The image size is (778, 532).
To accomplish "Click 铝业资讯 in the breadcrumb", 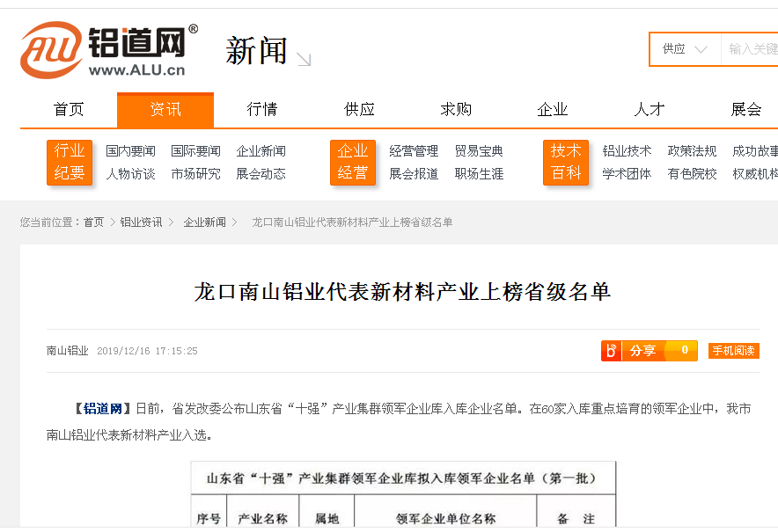I will pyautogui.click(x=141, y=222).
